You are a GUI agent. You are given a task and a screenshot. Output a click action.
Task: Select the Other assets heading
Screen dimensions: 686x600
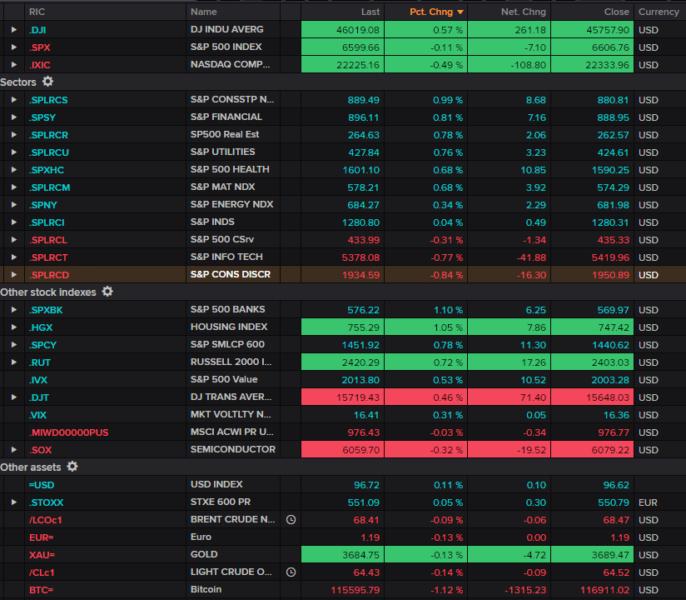pos(31,467)
